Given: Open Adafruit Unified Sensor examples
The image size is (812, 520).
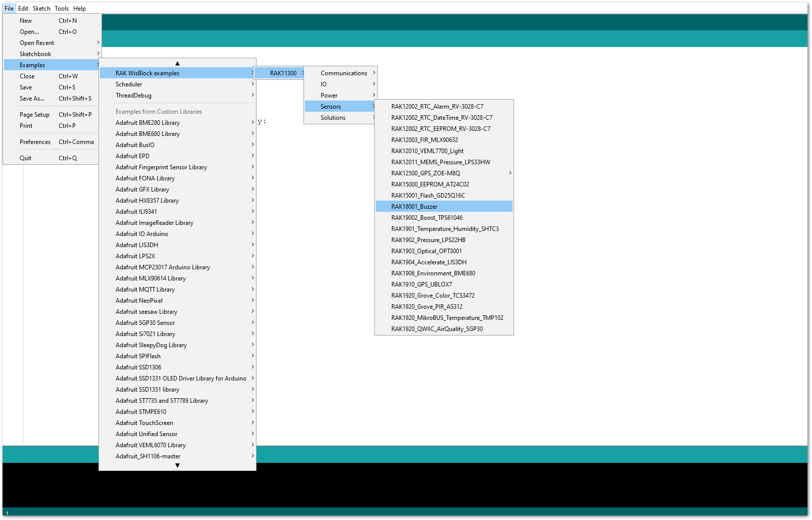Looking at the screenshot, I should (177, 434).
